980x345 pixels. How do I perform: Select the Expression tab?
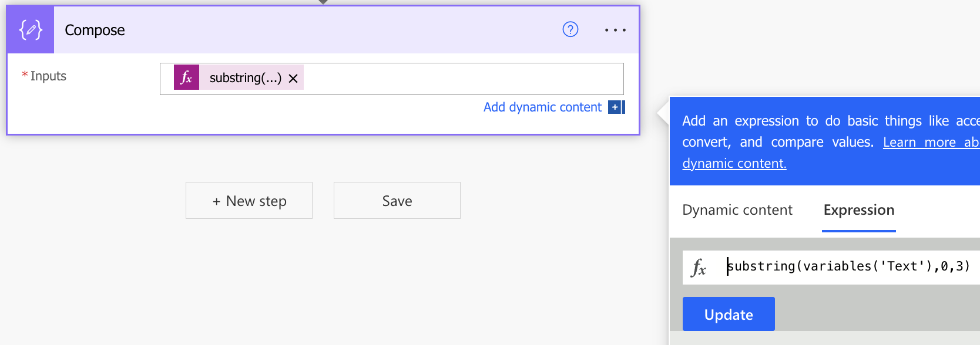858,210
